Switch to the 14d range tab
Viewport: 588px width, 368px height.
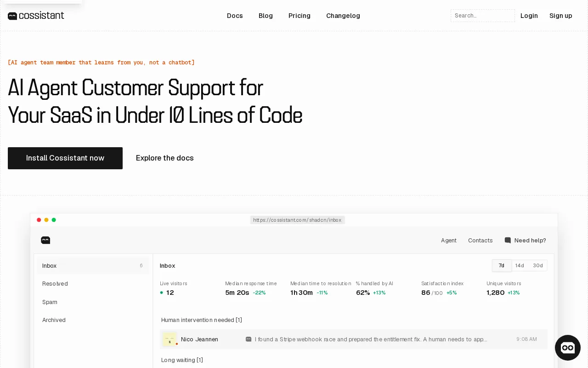520,265
